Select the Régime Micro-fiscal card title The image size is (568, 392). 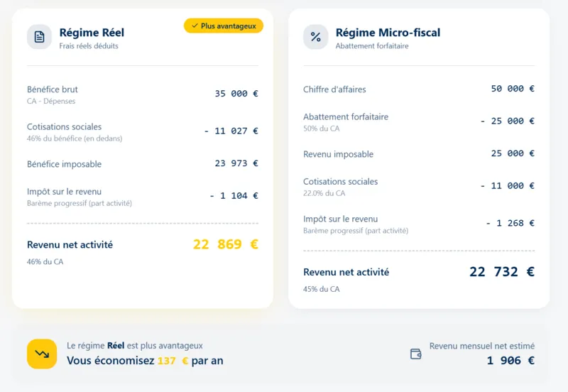click(x=388, y=33)
